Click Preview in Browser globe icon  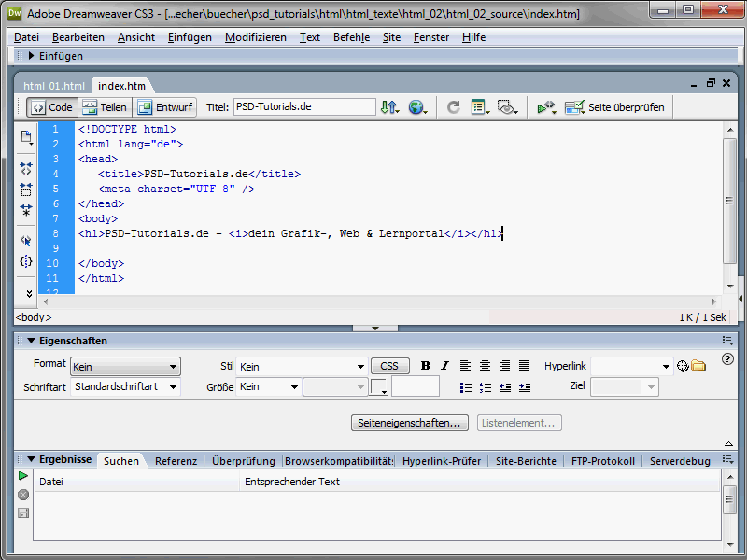(417, 107)
